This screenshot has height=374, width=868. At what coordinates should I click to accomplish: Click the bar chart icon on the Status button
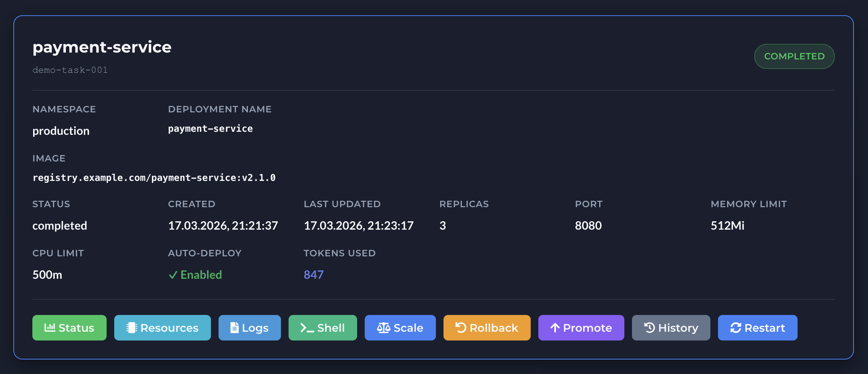click(x=49, y=327)
